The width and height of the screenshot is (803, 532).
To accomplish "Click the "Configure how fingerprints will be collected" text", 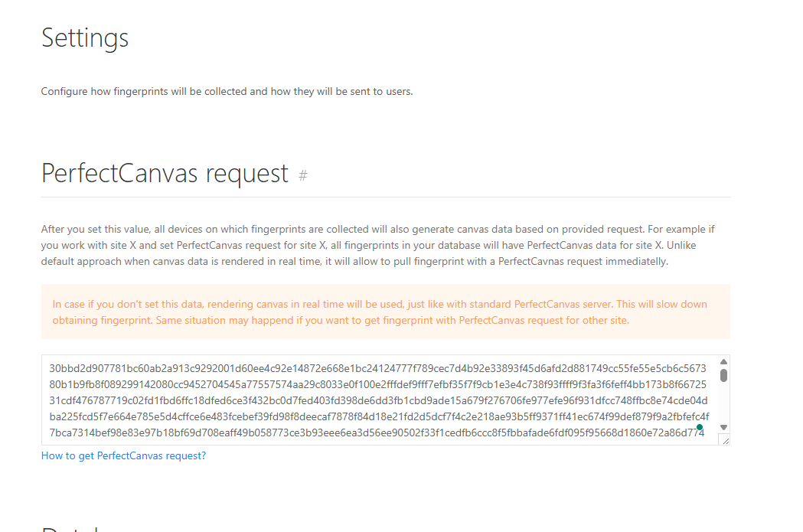I will click(227, 91).
